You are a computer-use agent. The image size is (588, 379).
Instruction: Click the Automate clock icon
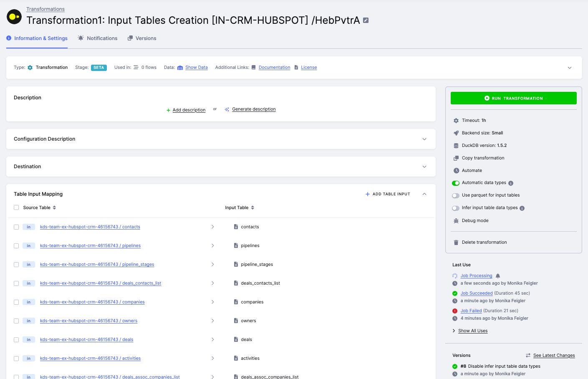(456, 171)
